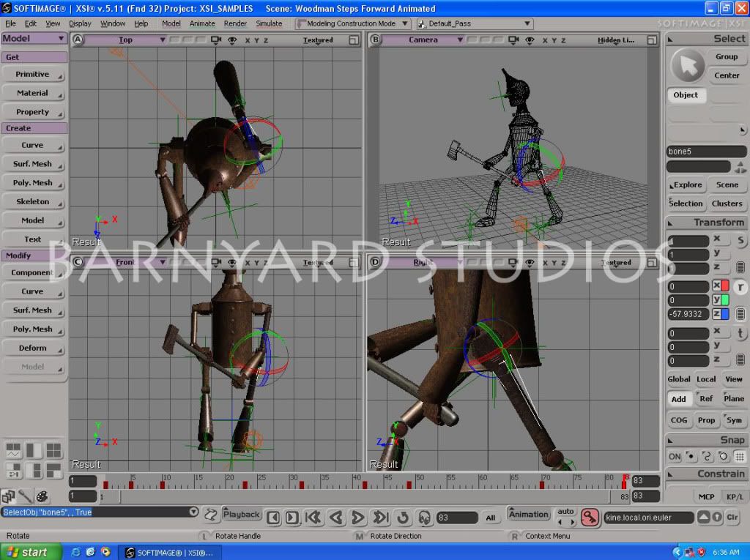Viewport: 750px width, 560px height.
Task: Open the Modeling Construction Mode dropdown
Action: click(353, 23)
